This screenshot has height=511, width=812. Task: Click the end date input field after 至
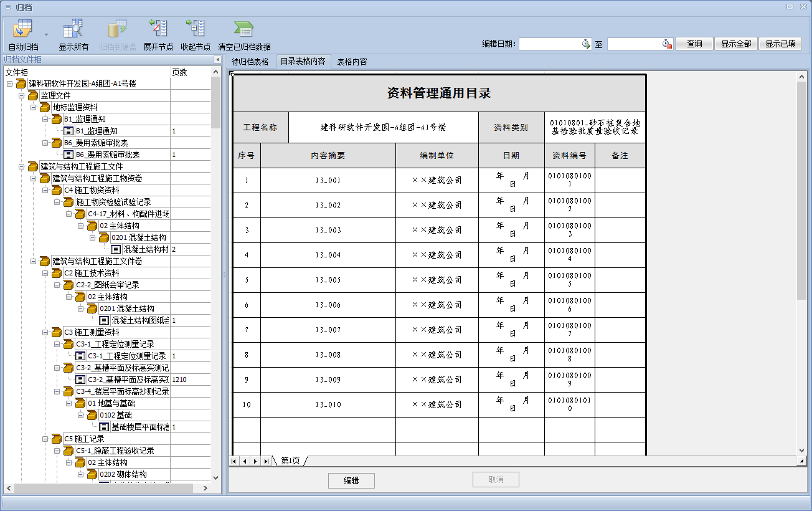point(635,44)
